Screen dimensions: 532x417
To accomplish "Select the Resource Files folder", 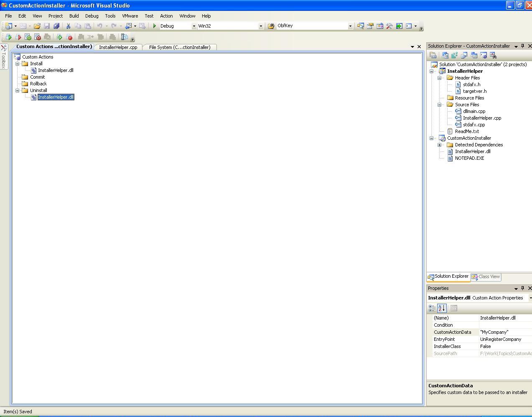I will (469, 98).
